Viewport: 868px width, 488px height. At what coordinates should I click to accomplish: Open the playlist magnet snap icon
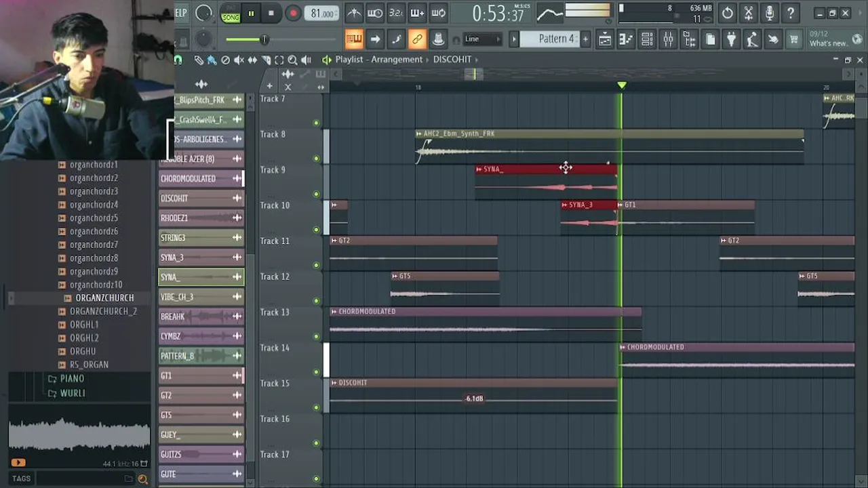click(178, 60)
